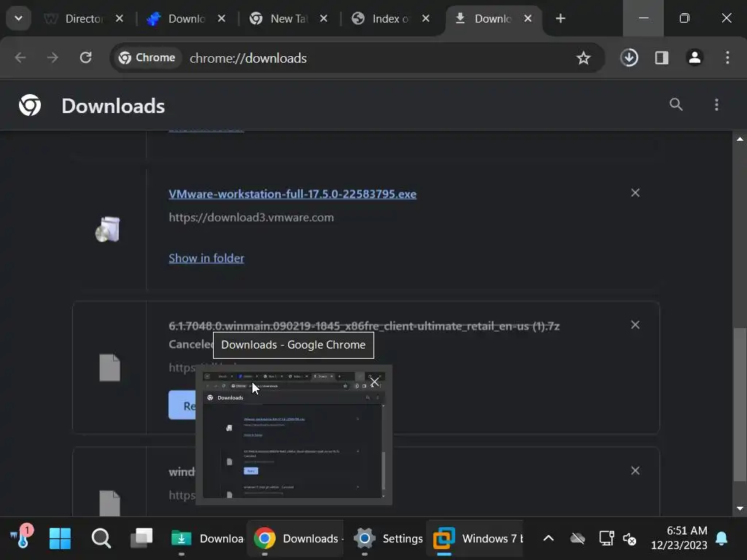
Task: Close the New Tab tab
Action: 323,18
